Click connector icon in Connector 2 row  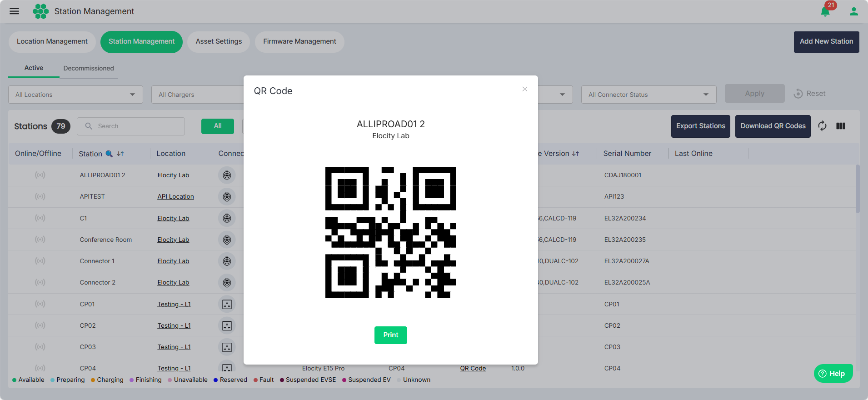[227, 283]
